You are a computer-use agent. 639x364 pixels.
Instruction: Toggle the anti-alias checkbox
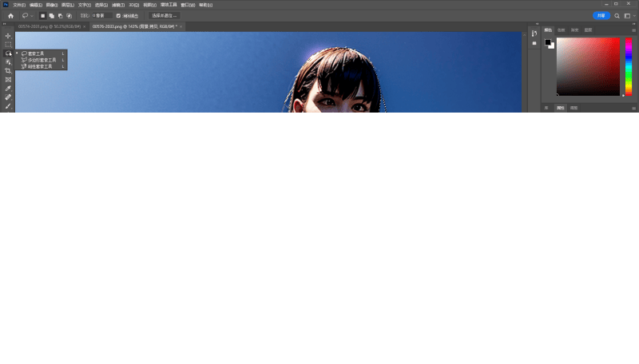pos(119,15)
